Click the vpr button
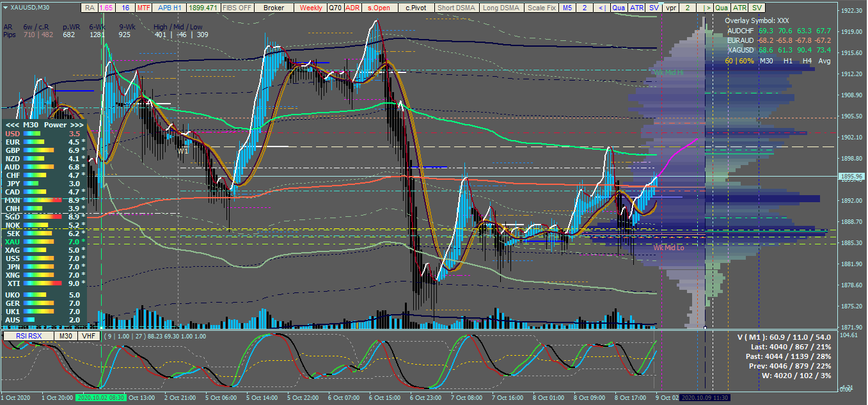This screenshot has height=405, width=868. pyautogui.click(x=670, y=8)
